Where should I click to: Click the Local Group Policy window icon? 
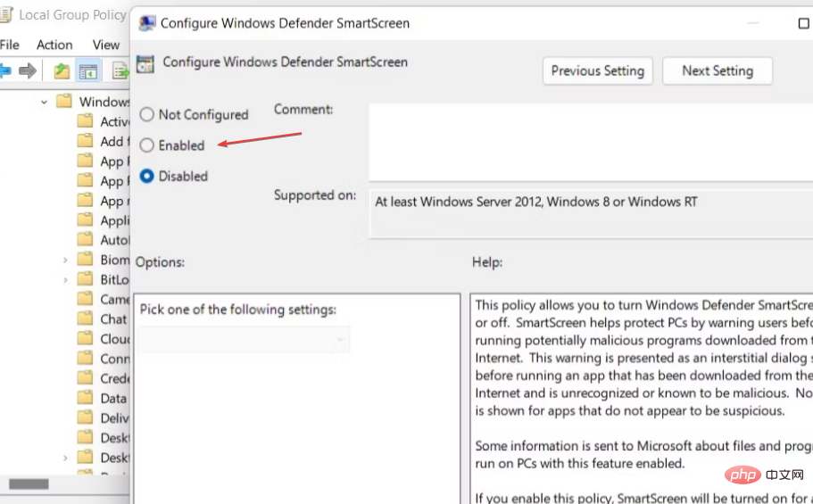[5, 15]
